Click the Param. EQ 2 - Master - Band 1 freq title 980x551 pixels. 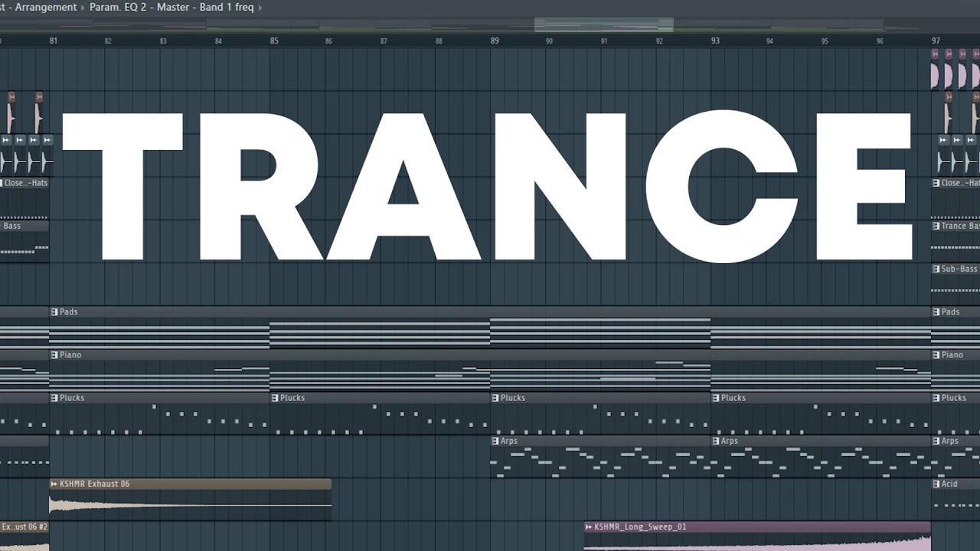pos(172,7)
